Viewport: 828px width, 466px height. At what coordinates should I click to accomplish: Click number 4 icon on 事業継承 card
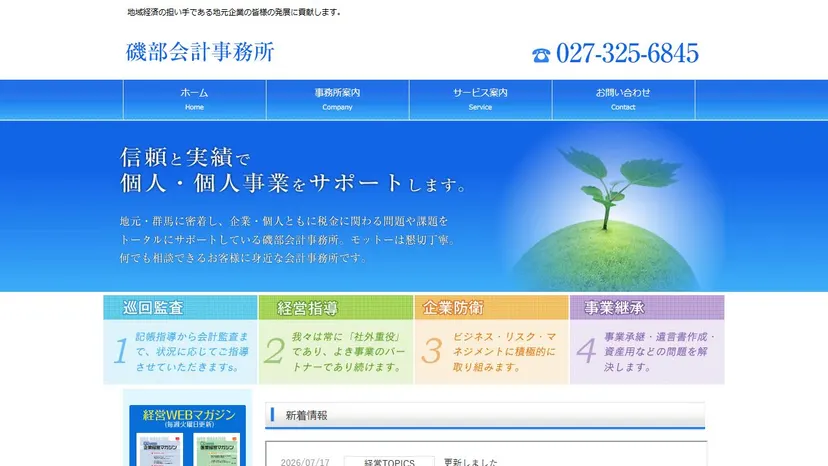pyautogui.click(x=586, y=351)
